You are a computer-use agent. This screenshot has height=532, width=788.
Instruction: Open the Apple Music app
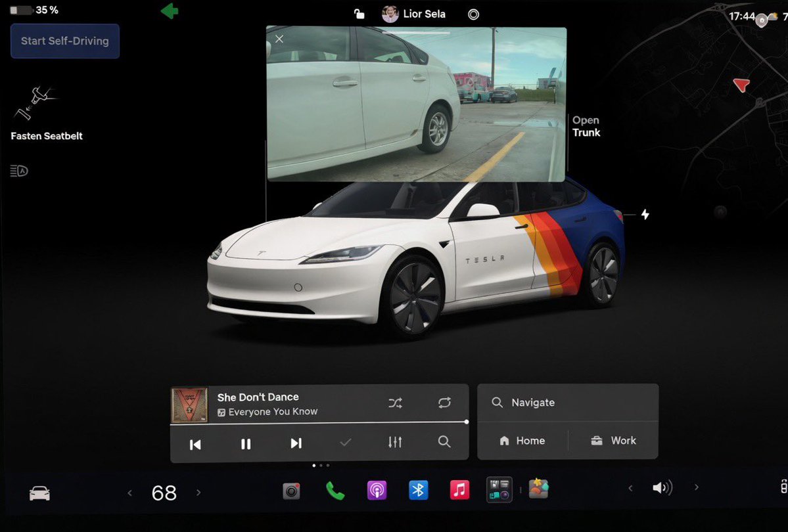(459, 491)
